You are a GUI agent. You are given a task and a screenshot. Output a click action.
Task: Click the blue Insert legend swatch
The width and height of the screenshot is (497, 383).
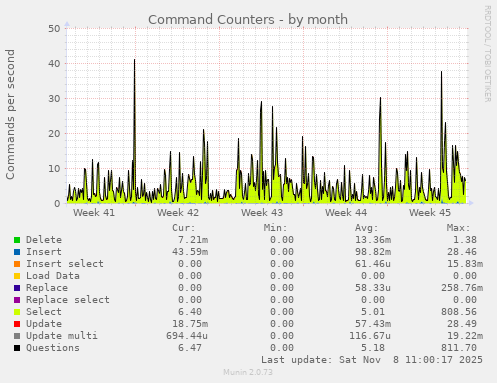point(17,252)
